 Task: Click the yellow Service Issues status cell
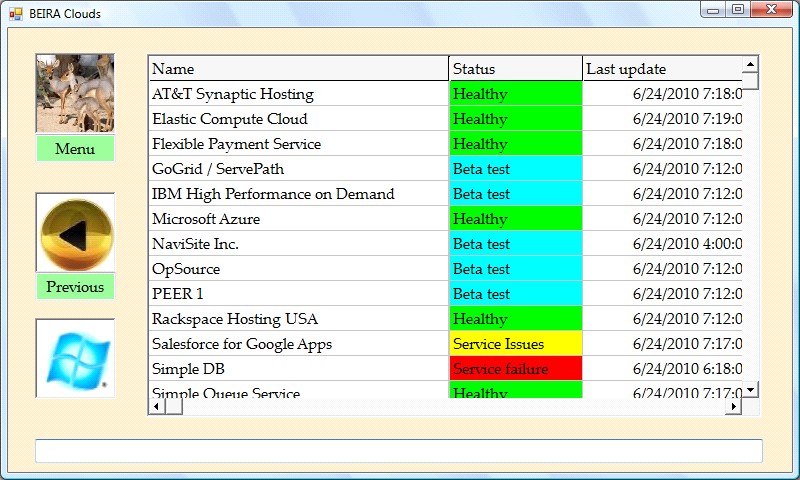pos(515,344)
